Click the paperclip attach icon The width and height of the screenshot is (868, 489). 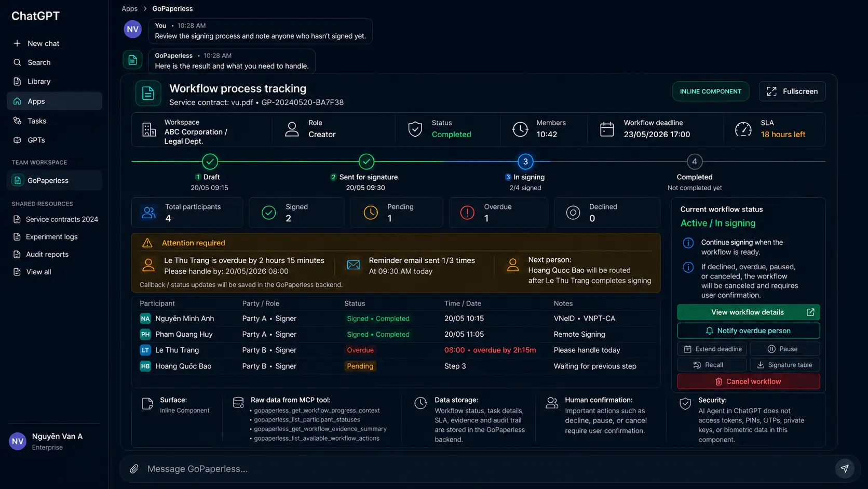(x=134, y=469)
